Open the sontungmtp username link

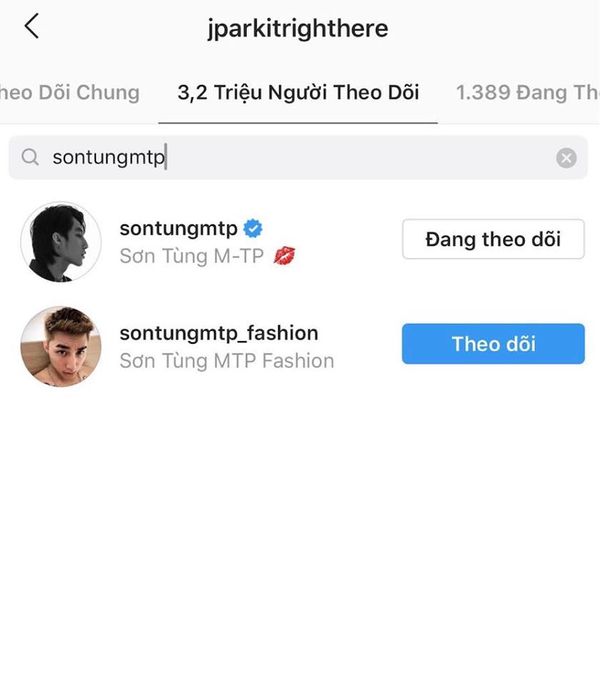pyautogui.click(x=178, y=229)
